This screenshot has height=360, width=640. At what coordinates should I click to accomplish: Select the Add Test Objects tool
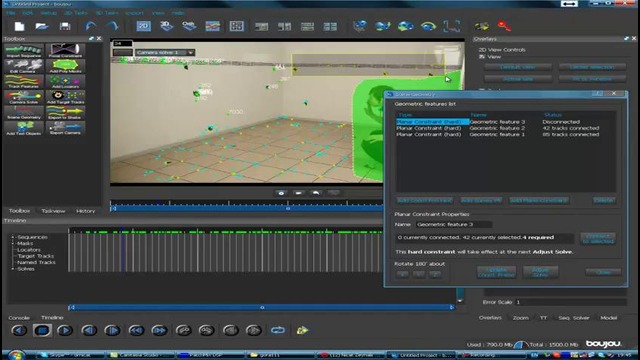[x=24, y=128]
